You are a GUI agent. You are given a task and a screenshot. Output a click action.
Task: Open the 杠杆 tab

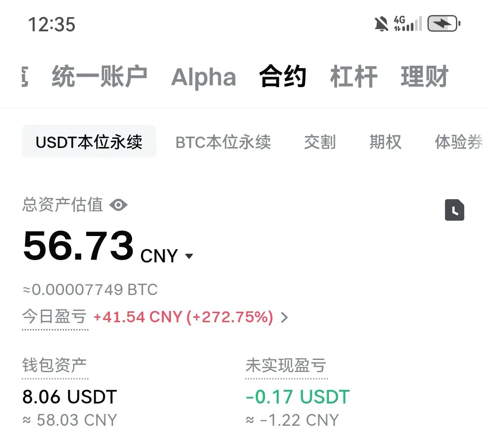354,77
